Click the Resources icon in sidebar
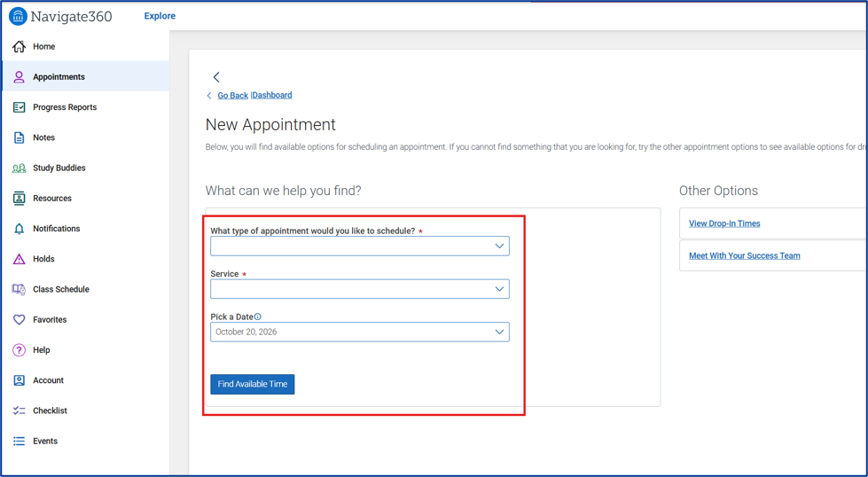The width and height of the screenshot is (868, 477). (19, 198)
